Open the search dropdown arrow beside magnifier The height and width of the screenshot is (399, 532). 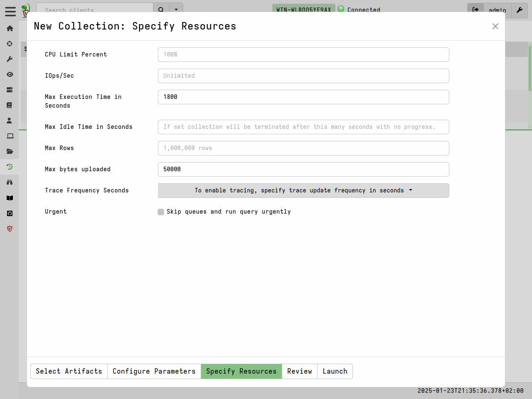(x=176, y=9)
